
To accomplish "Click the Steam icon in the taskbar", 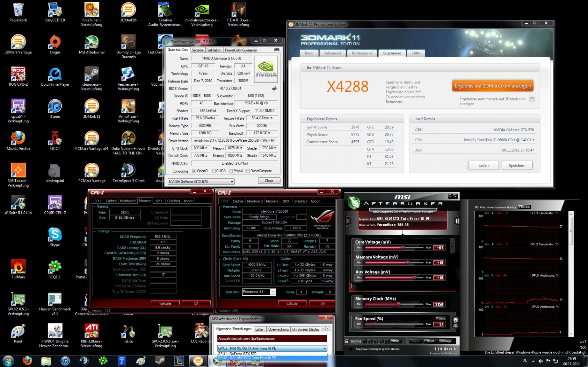I will point(160,361).
